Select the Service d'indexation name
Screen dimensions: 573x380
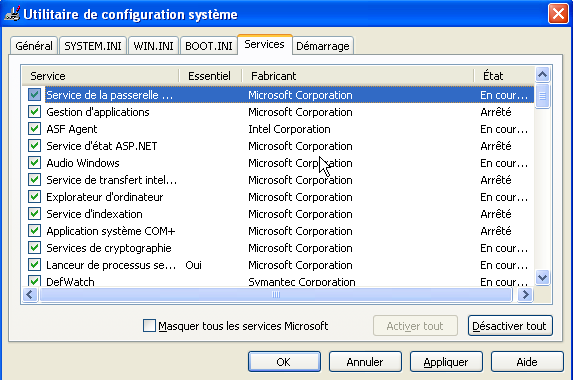tap(94, 214)
